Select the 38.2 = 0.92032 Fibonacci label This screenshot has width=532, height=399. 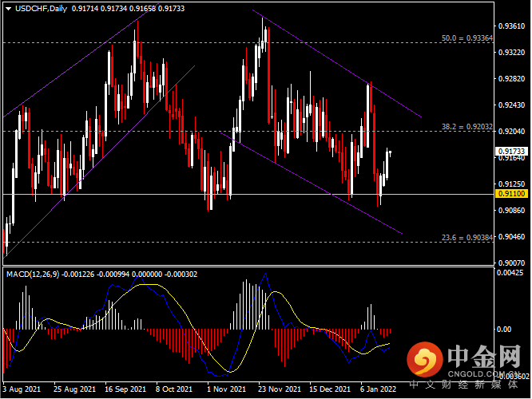(x=467, y=126)
